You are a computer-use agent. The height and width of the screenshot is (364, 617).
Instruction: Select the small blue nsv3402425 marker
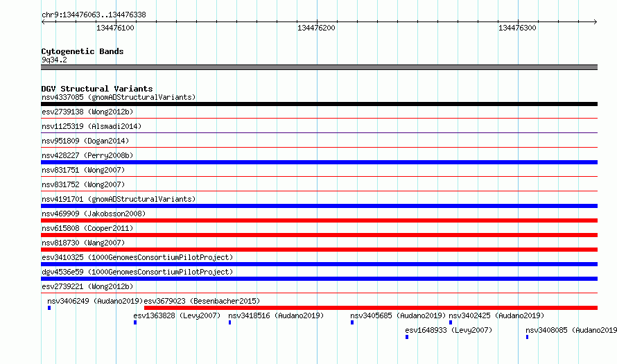pos(451,322)
